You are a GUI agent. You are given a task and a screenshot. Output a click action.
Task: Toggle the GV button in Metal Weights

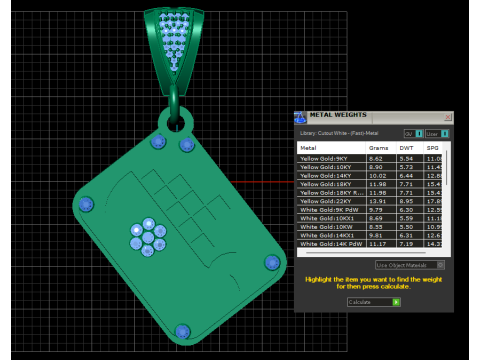pyautogui.click(x=413, y=134)
